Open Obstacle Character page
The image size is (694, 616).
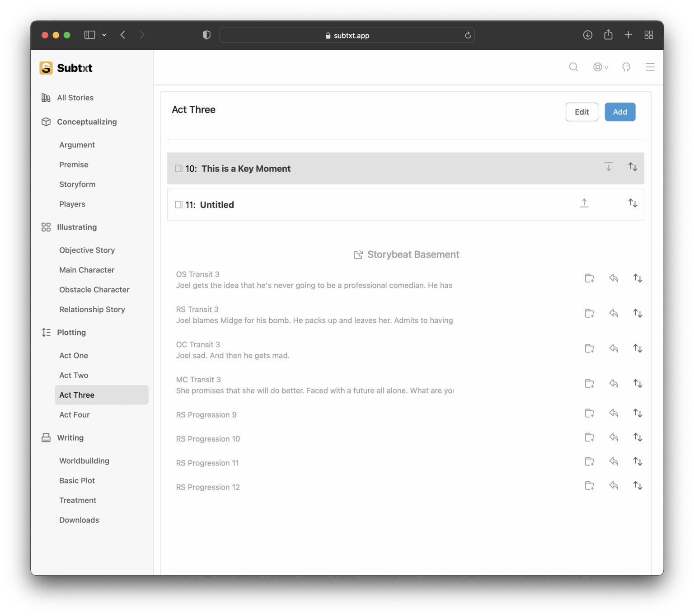[x=94, y=290]
